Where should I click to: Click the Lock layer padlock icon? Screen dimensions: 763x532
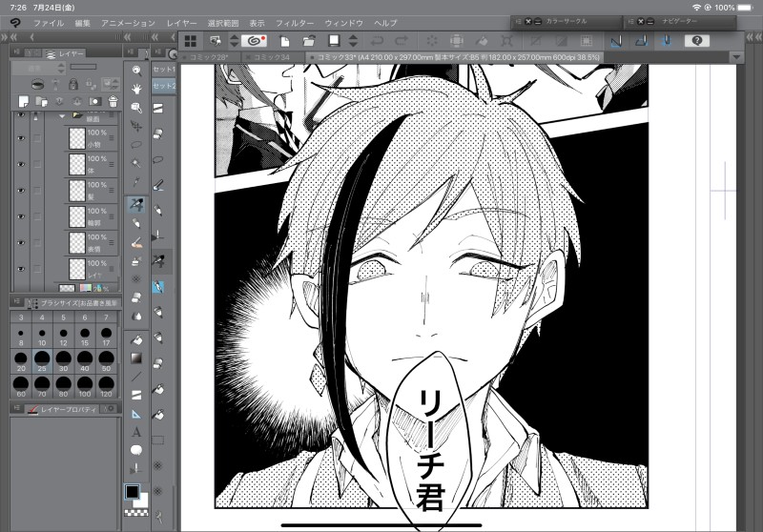point(73,84)
